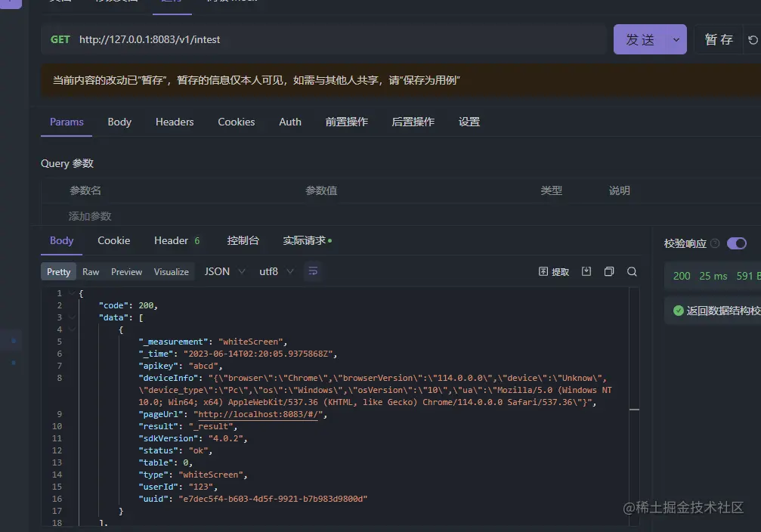The height and width of the screenshot is (532, 761).
Task: Select the Preview view mode
Action: pos(127,272)
